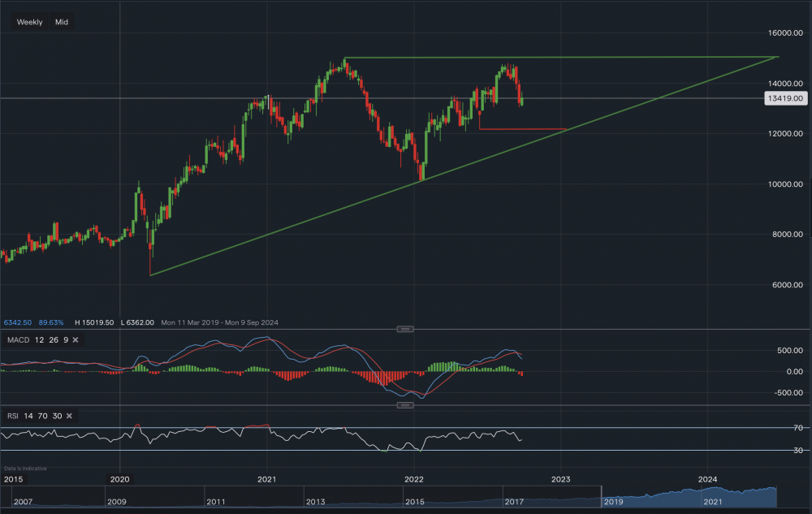812x514 pixels.
Task: Remove the MACD indicator via its X icon
Action: [75, 340]
